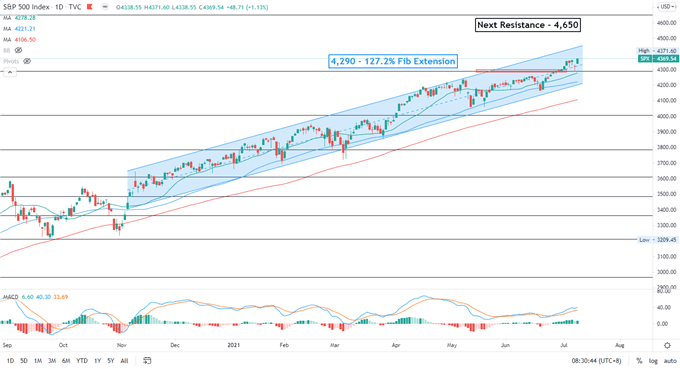Collapse the indicator legend with the chevron
Image resolution: width=680 pixels, height=369 pixels.
click(x=10, y=72)
